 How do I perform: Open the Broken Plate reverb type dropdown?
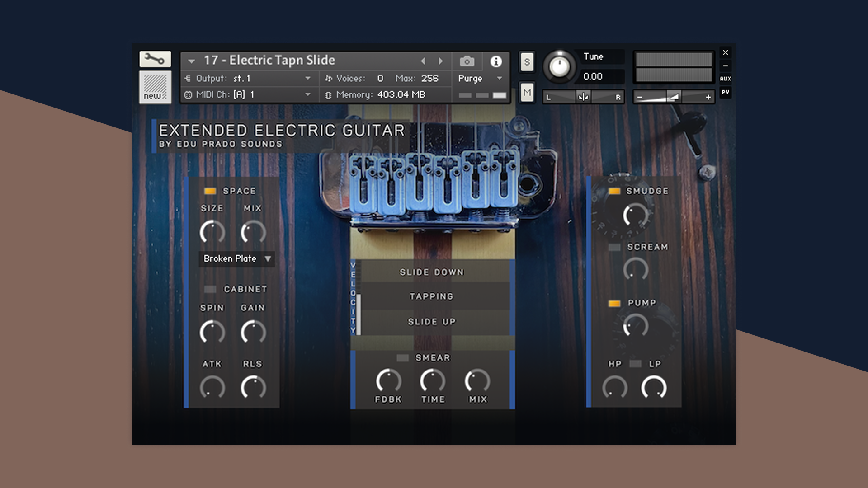[x=236, y=259]
